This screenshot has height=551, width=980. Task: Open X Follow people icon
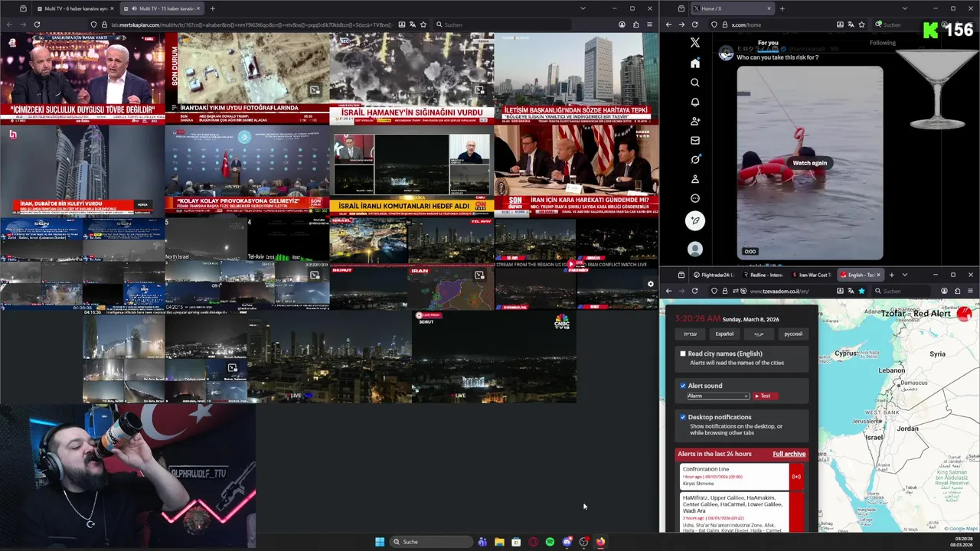point(694,121)
